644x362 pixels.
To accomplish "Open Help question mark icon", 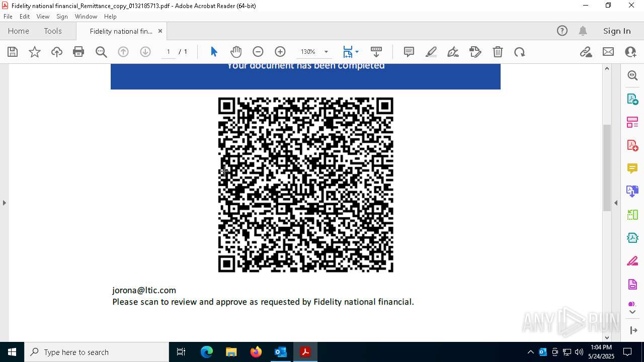I will 562,31.
